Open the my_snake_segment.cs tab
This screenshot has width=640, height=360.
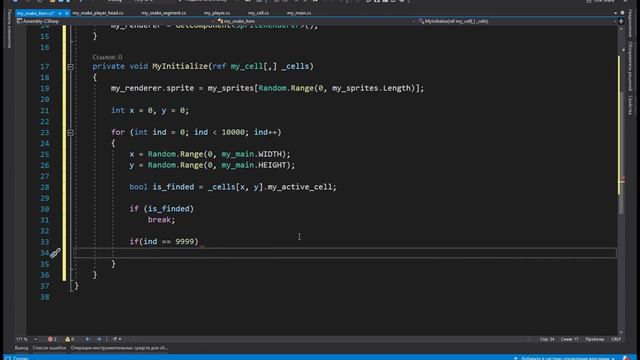click(163, 13)
